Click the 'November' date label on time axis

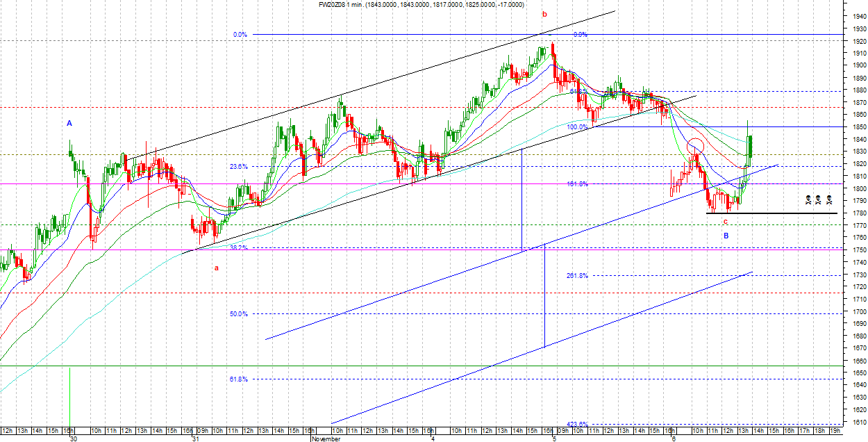tap(326, 439)
